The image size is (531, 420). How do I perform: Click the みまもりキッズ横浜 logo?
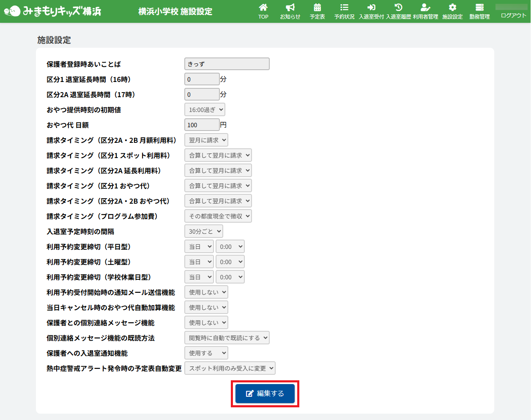coord(53,11)
